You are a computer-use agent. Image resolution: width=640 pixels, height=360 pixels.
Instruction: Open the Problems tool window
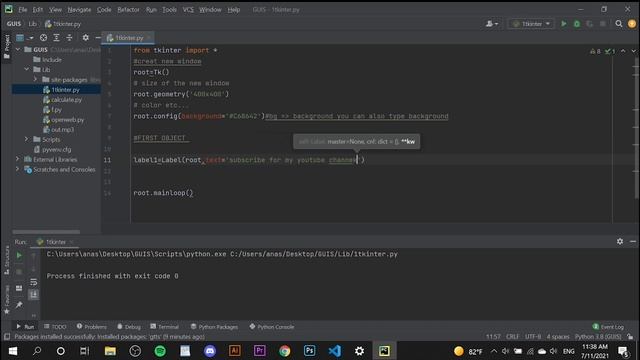[x=91, y=327]
